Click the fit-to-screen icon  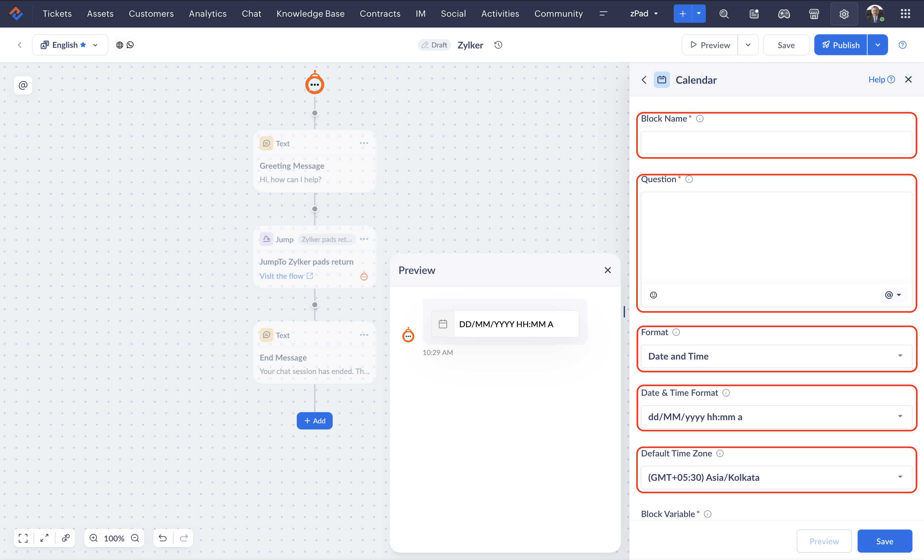point(23,538)
